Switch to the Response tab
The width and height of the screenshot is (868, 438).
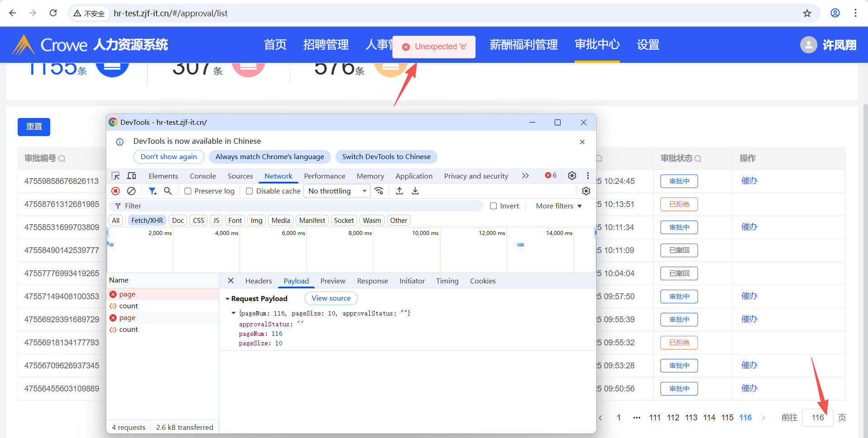(372, 281)
